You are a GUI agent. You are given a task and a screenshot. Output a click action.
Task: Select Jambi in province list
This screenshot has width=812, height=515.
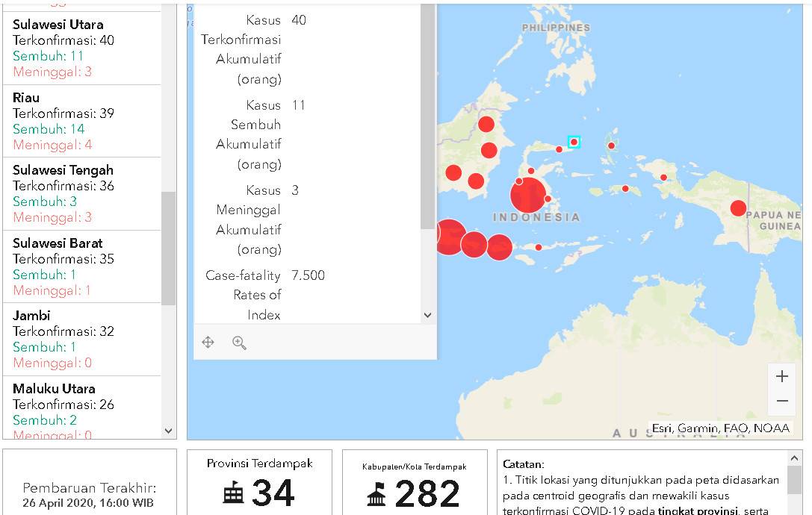tap(82, 339)
